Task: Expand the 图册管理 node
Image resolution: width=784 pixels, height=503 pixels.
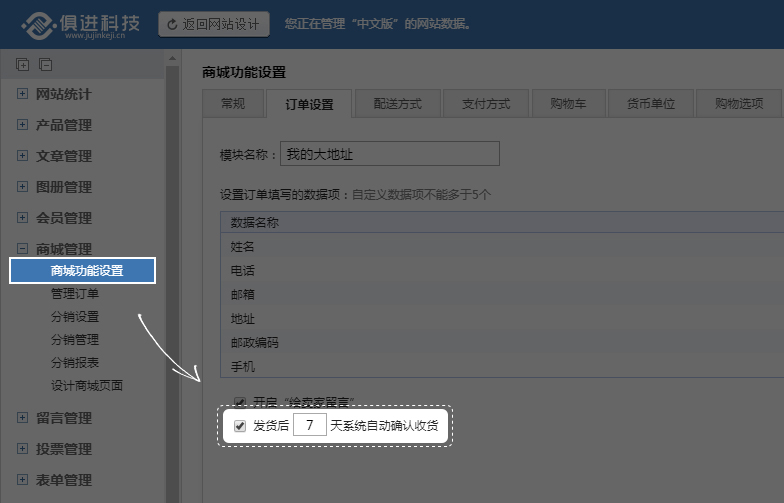Action: tap(23, 187)
